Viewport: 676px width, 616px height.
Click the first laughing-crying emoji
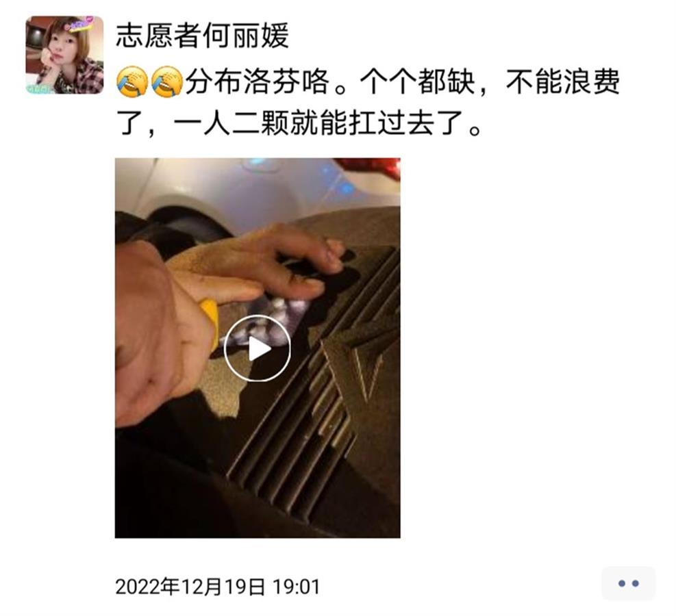point(132,81)
